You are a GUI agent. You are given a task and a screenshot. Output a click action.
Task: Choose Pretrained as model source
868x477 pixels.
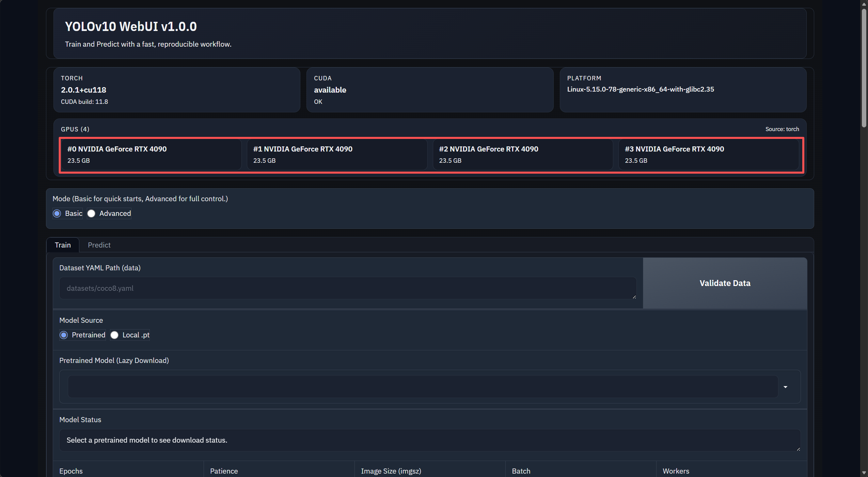click(x=64, y=335)
